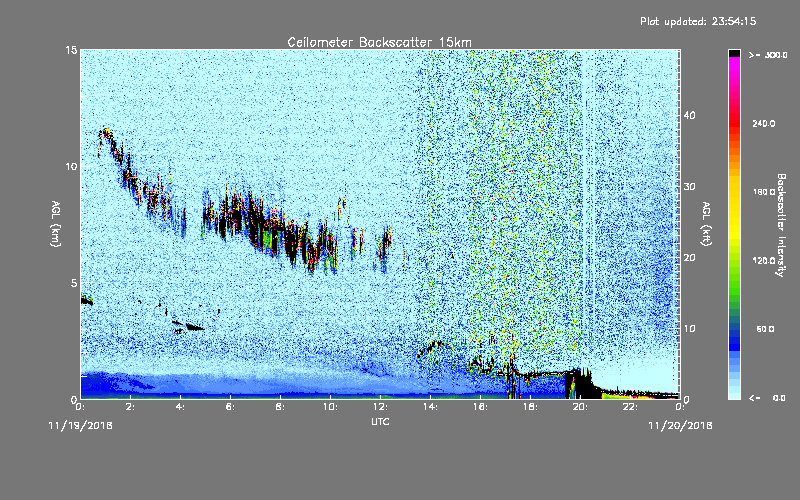Click the 10 km tick label
The image size is (800, 500).
[71, 167]
